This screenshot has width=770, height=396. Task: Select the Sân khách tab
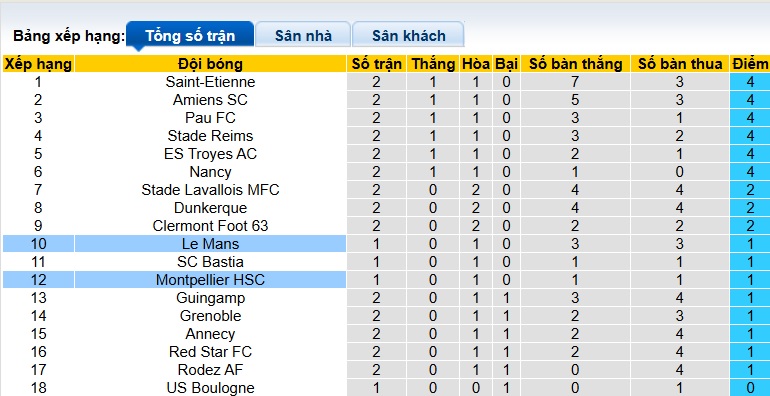[x=408, y=34]
